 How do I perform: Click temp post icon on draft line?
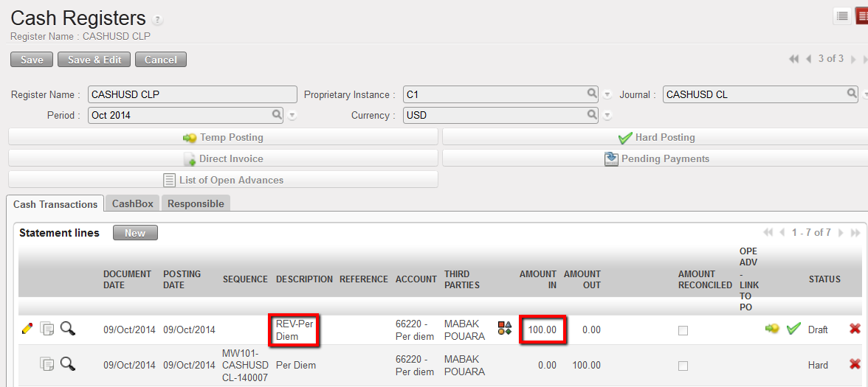click(x=772, y=329)
